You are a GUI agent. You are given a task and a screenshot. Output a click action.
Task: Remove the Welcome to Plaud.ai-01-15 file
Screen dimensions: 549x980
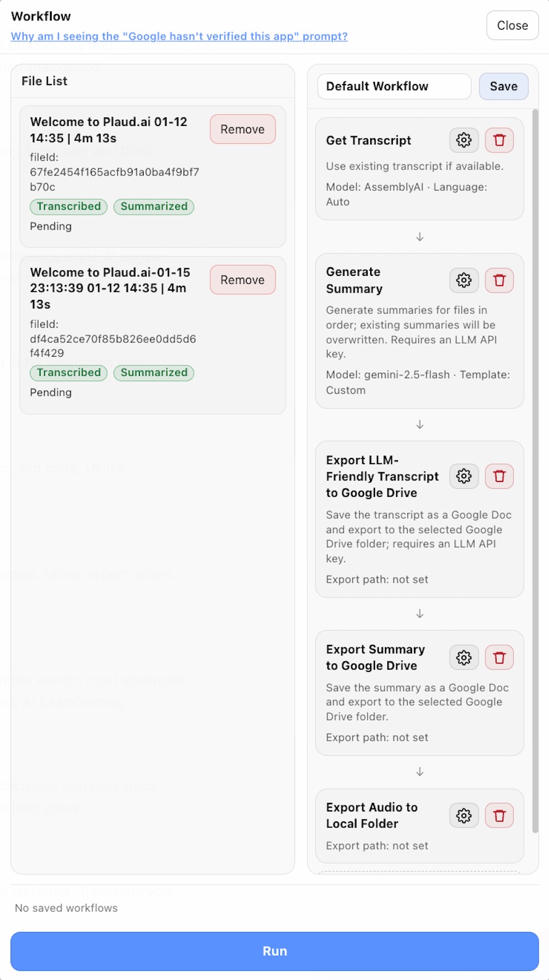click(x=242, y=280)
